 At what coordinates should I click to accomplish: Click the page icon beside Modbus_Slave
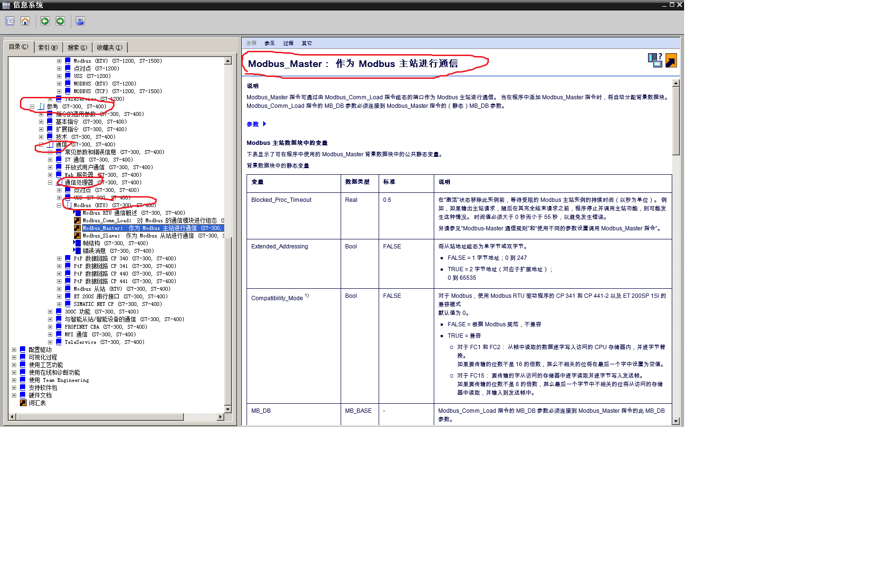click(77, 236)
